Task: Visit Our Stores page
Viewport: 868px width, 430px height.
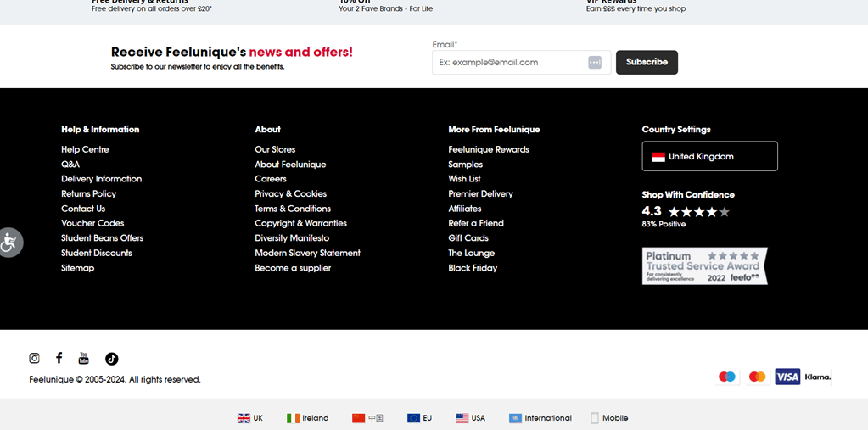Action: tap(275, 149)
